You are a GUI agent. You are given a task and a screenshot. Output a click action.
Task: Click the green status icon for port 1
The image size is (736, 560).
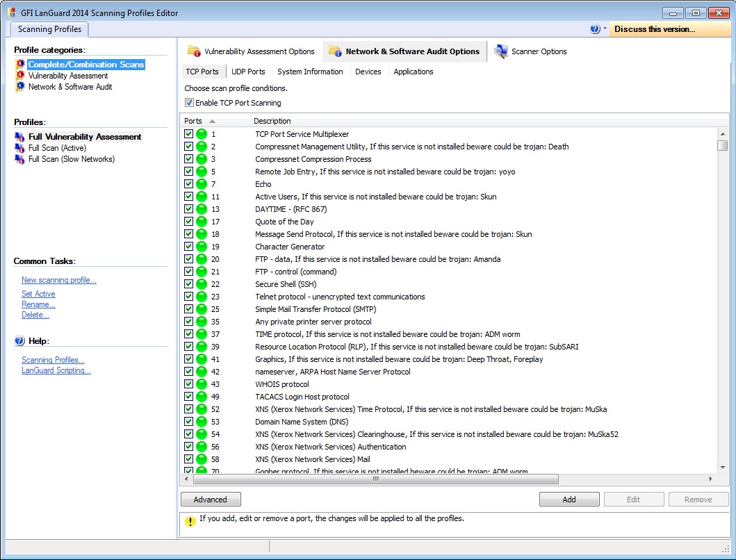[x=202, y=134]
